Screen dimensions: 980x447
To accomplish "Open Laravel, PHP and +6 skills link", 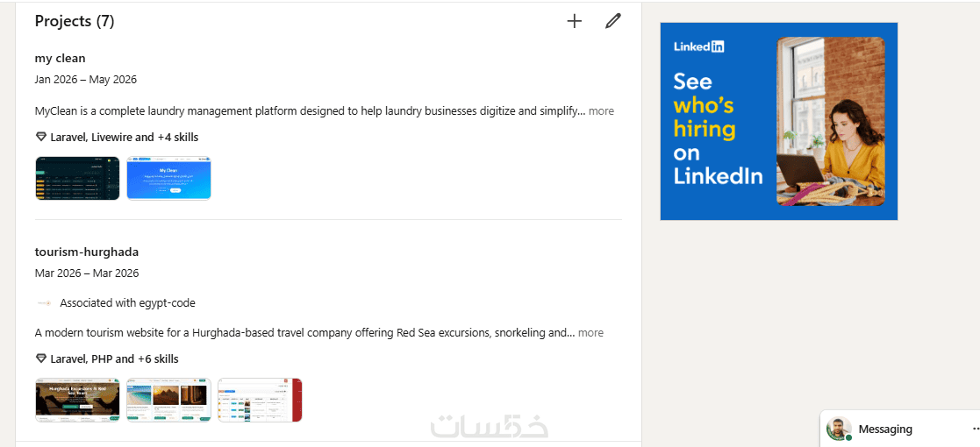I will pyautogui.click(x=114, y=359).
